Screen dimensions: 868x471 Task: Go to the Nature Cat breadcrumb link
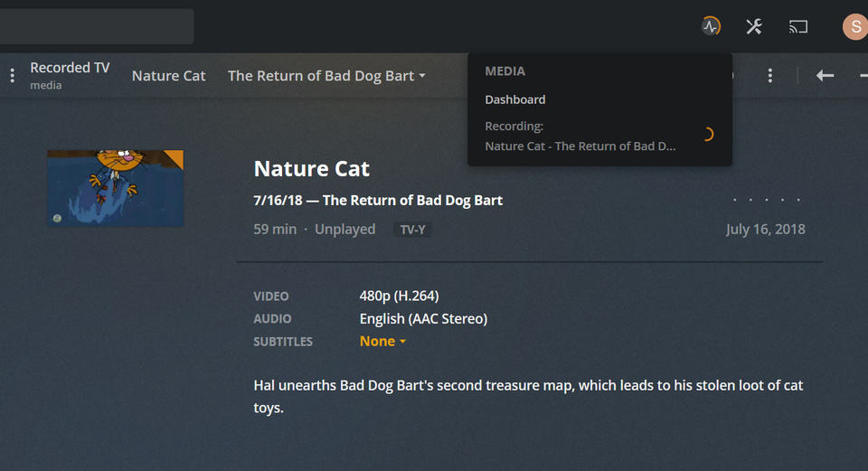pyautogui.click(x=169, y=76)
